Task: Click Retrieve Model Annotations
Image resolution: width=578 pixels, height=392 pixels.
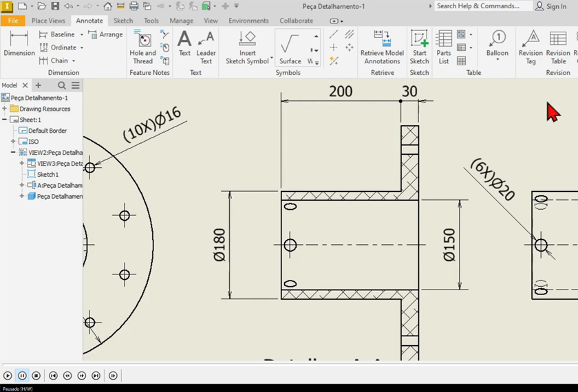Action: coord(382,47)
